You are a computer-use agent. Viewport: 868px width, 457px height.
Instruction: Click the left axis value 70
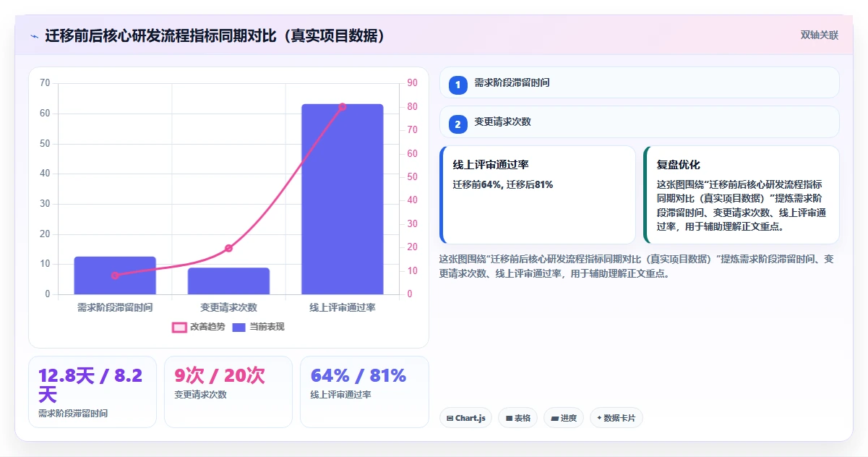[x=45, y=83]
